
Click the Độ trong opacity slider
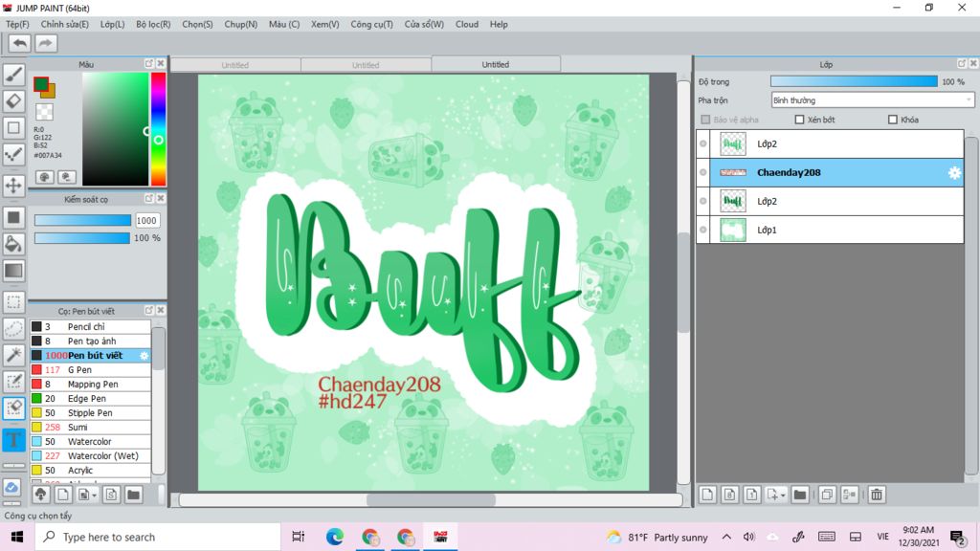[854, 82]
